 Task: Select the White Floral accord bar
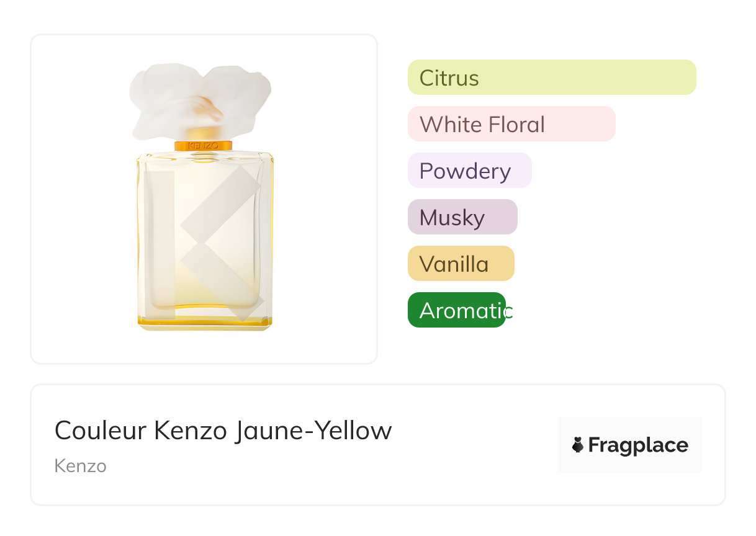click(x=511, y=124)
